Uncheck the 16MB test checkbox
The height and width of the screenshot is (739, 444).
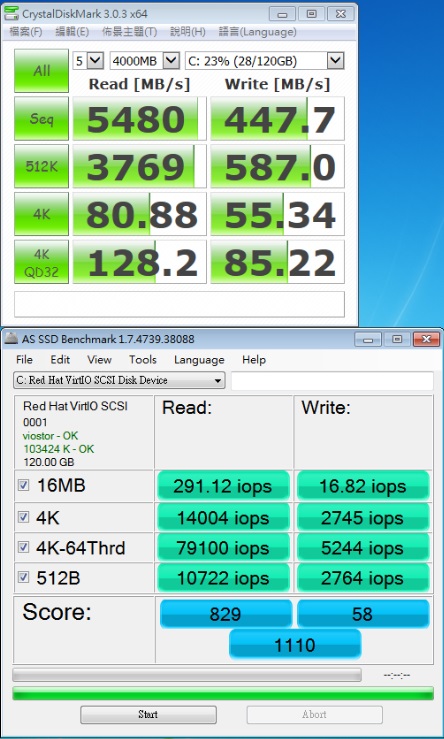click(x=23, y=485)
